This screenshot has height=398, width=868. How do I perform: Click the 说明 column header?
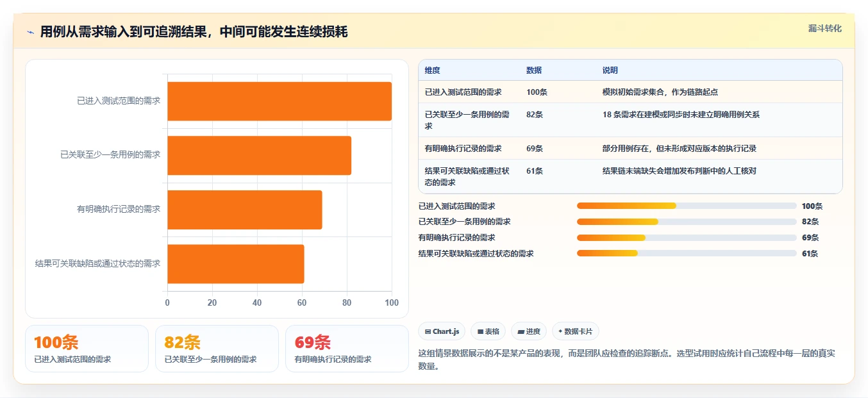[x=610, y=70]
